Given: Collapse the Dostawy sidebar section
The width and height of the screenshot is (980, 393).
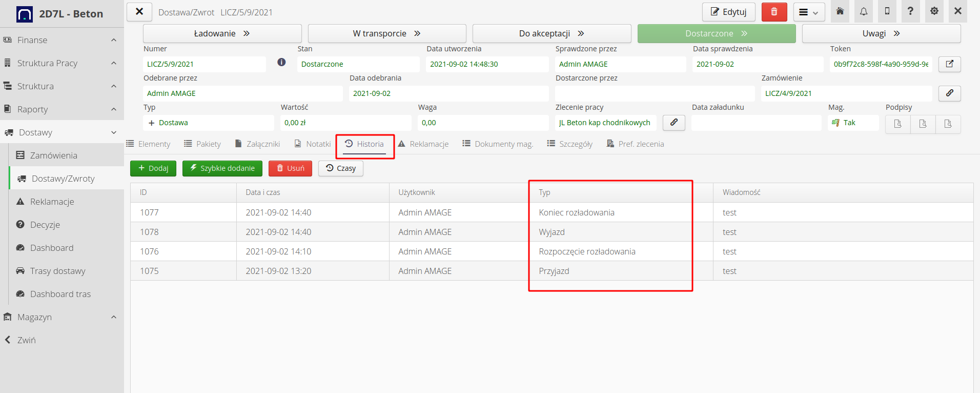Looking at the screenshot, I should pyautogui.click(x=62, y=132).
